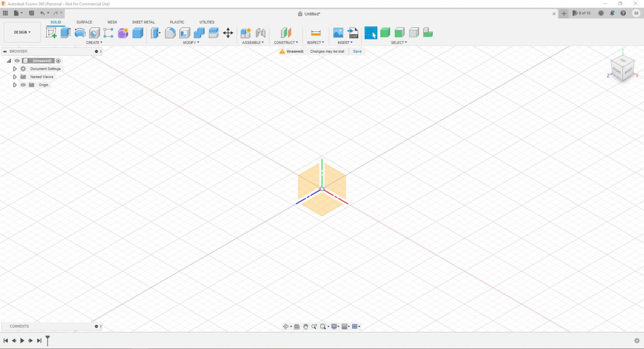Open the Data Panel grid icon
Image resolution: width=644 pixels, height=349 pixels.
click(5, 13)
